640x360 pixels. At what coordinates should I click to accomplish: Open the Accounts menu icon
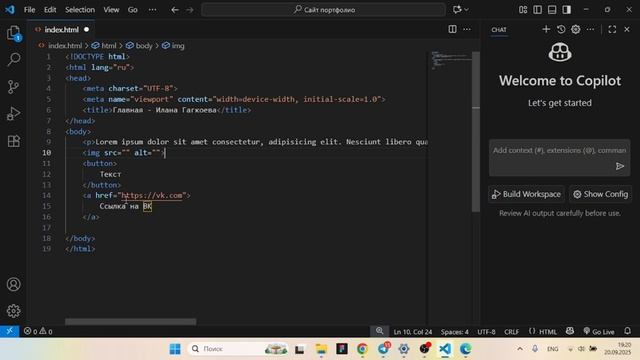(13, 284)
